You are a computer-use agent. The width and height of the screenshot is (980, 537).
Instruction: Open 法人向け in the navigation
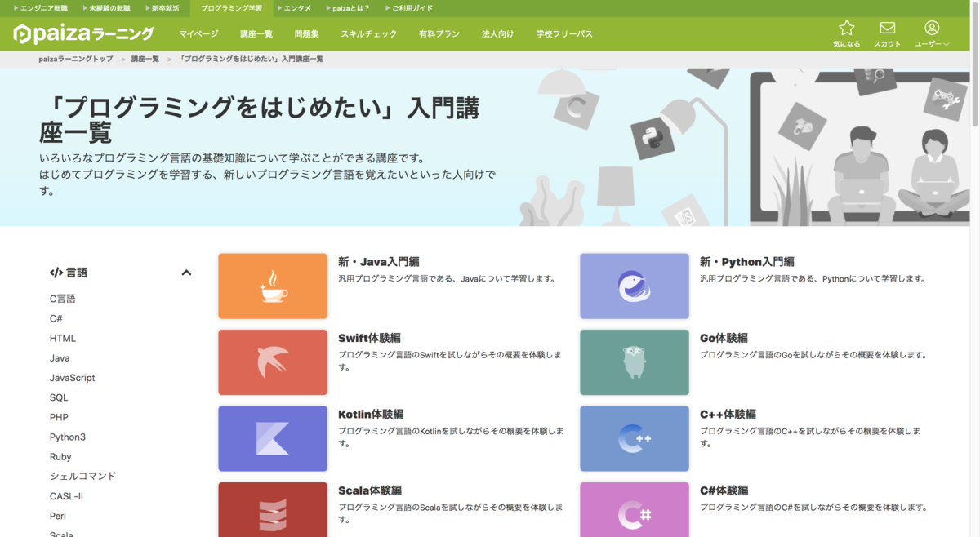click(x=498, y=34)
